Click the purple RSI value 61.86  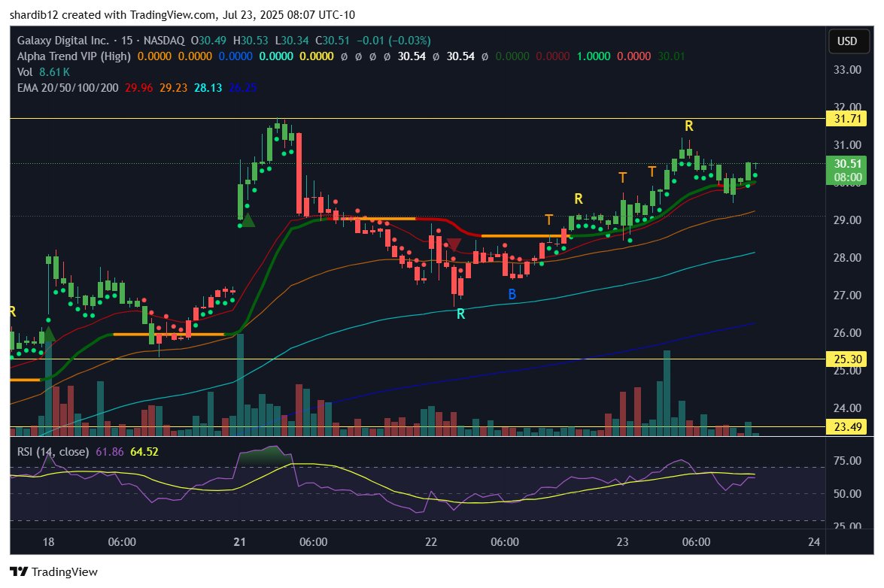(x=110, y=452)
